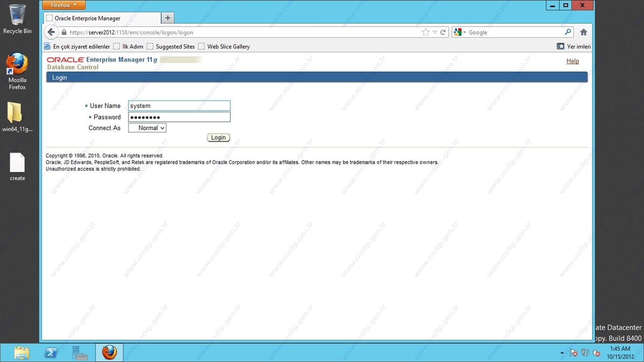Open the Google search engine selector
Viewport: 644px width, 362px height.
tap(460, 32)
